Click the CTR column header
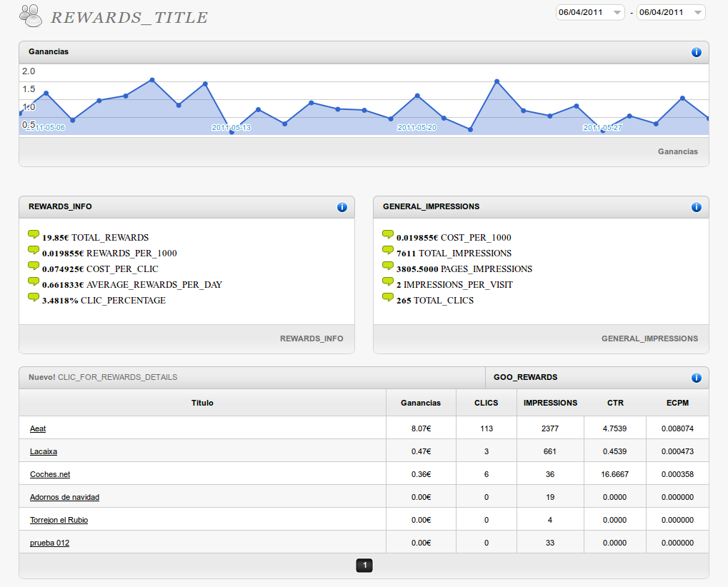Viewport: 728px width, 587px height. coord(615,403)
